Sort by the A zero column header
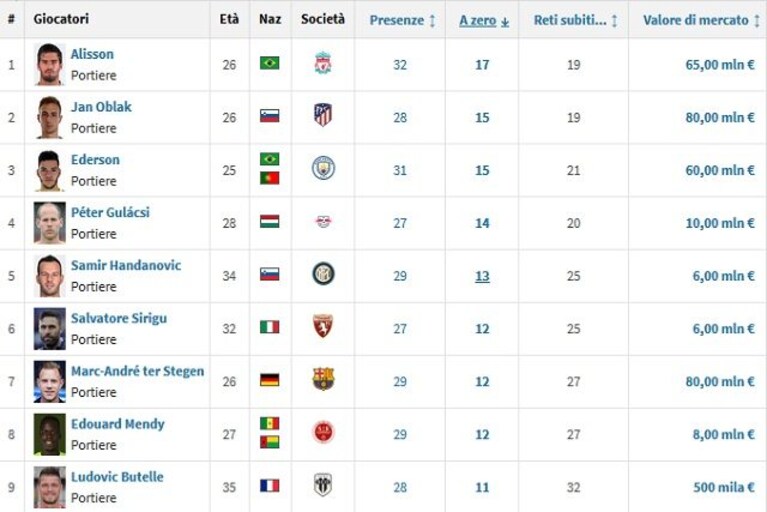767x512 pixels. (484, 21)
